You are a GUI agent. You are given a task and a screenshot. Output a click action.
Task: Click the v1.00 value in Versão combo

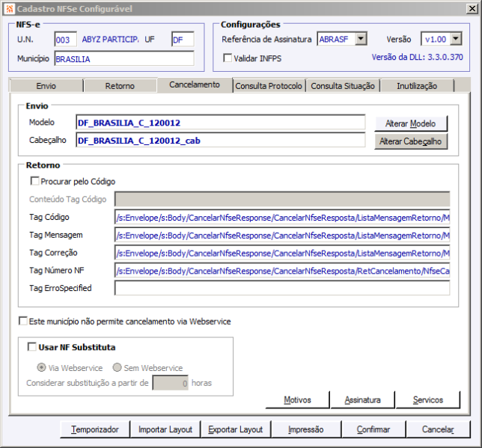436,39
